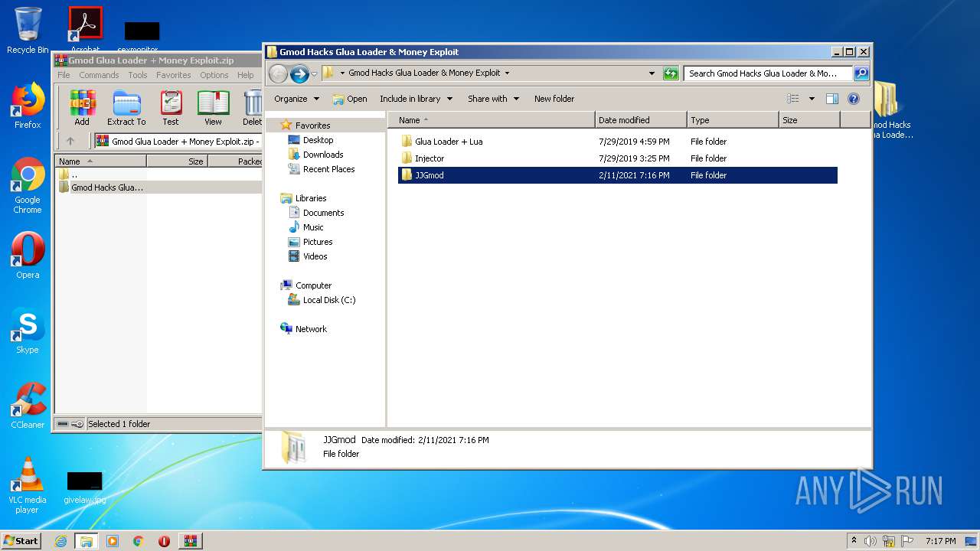Select the Opera desktop shortcut

pyautogui.click(x=28, y=256)
